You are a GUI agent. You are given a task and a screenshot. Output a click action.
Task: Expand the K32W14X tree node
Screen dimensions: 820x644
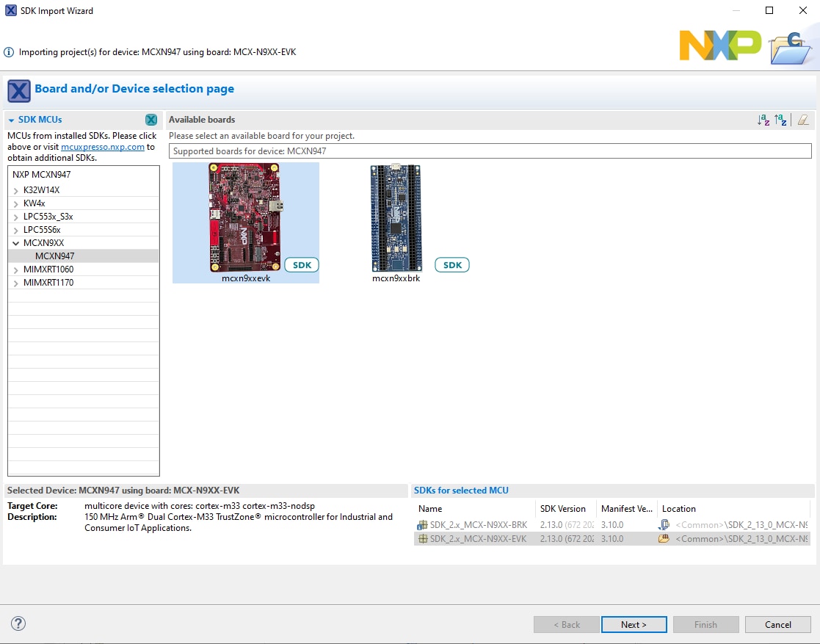tap(16, 190)
